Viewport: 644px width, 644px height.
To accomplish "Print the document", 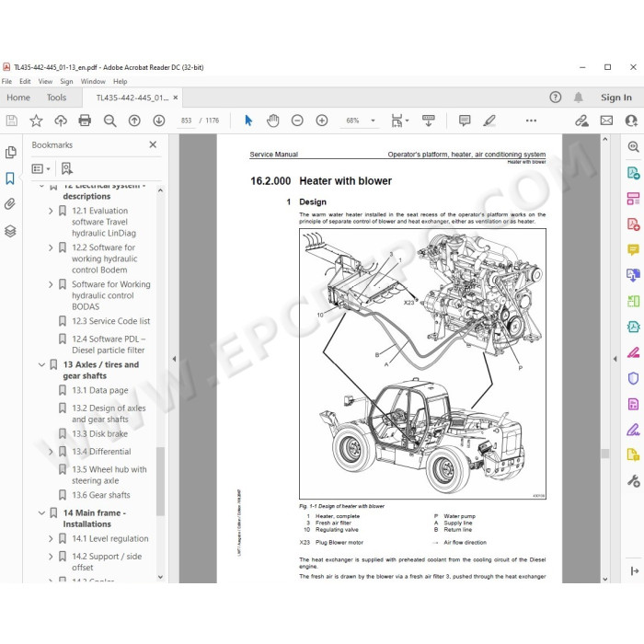I will [85, 121].
